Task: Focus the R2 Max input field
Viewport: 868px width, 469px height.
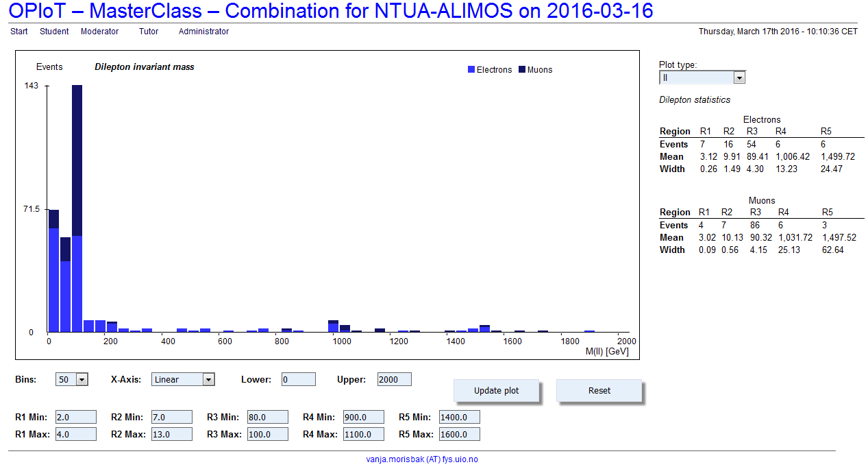Action: click(172, 434)
